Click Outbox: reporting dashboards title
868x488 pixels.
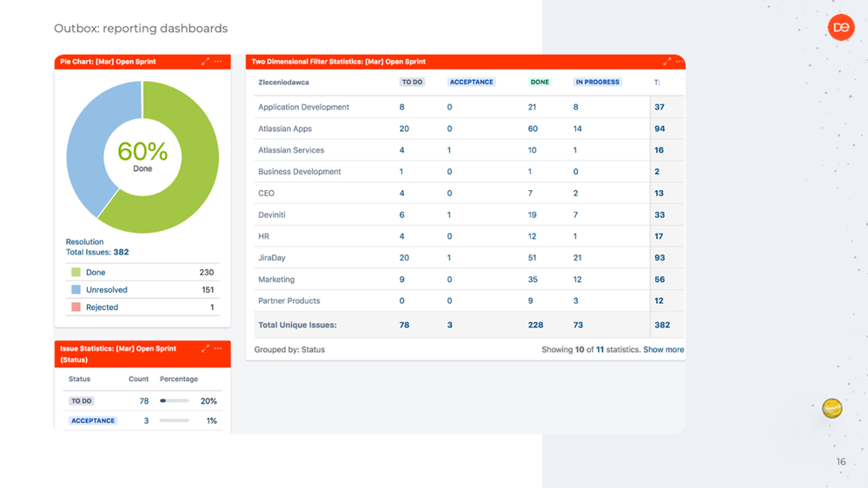coord(141,28)
